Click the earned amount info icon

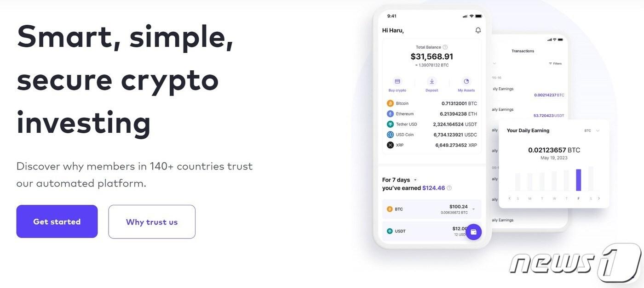pos(449,188)
